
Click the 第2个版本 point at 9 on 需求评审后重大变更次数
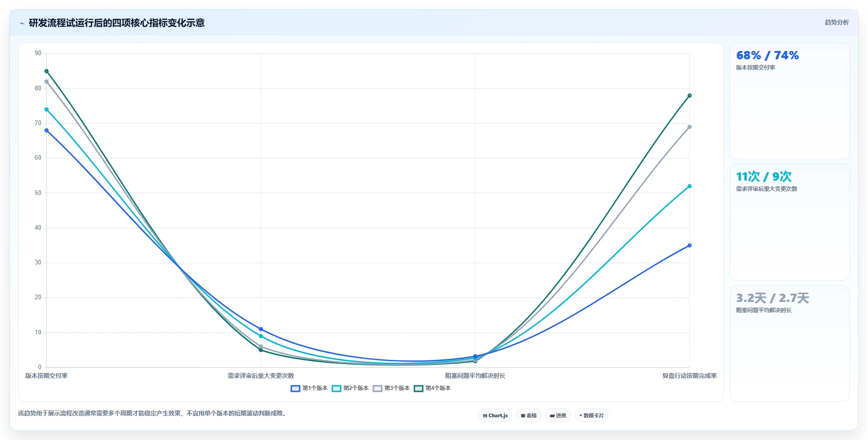(260, 336)
